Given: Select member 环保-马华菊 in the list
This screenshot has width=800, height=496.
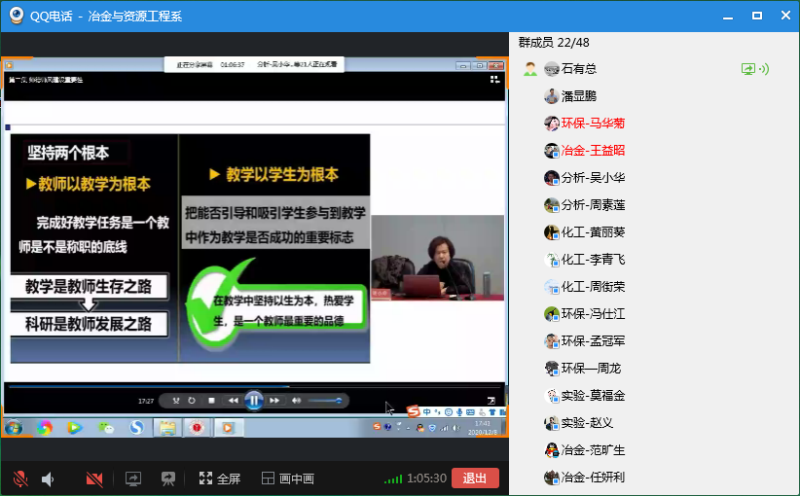Looking at the screenshot, I should coord(592,123).
